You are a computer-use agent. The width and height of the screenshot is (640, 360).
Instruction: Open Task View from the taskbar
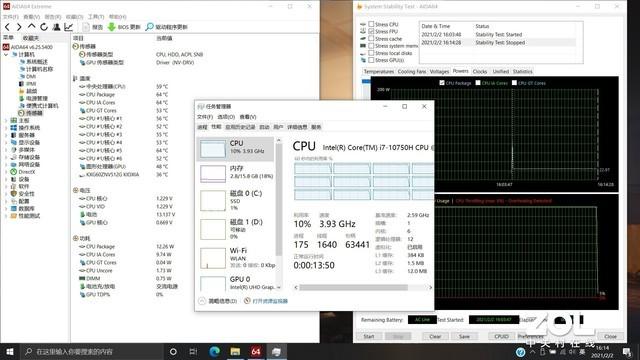193,351
